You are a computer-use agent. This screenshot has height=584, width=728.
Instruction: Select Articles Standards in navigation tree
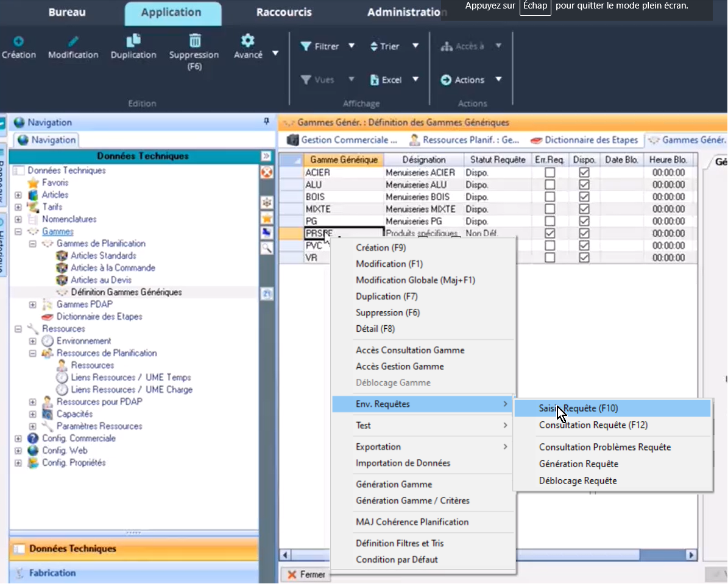pos(103,256)
